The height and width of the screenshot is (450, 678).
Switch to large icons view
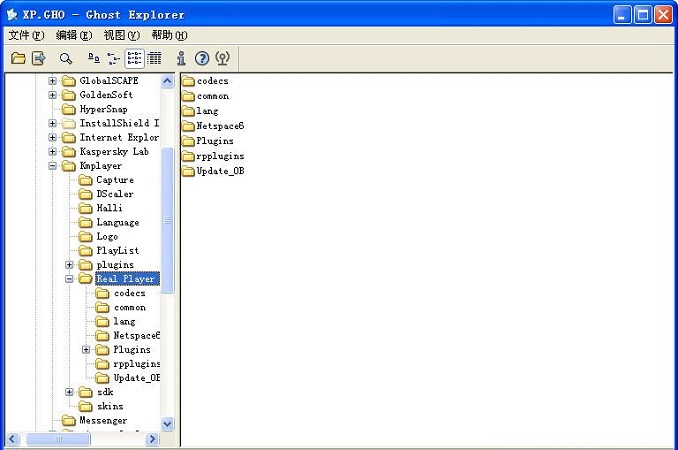[x=94, y=58]
